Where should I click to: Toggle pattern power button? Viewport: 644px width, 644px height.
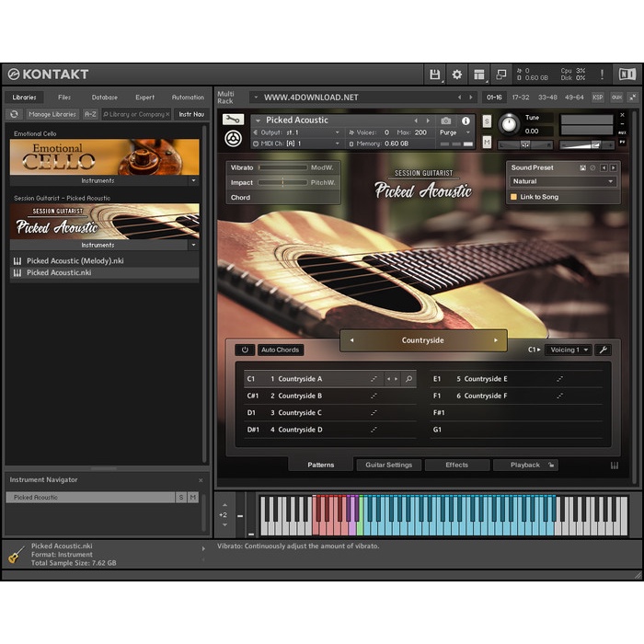coord(245,350)
